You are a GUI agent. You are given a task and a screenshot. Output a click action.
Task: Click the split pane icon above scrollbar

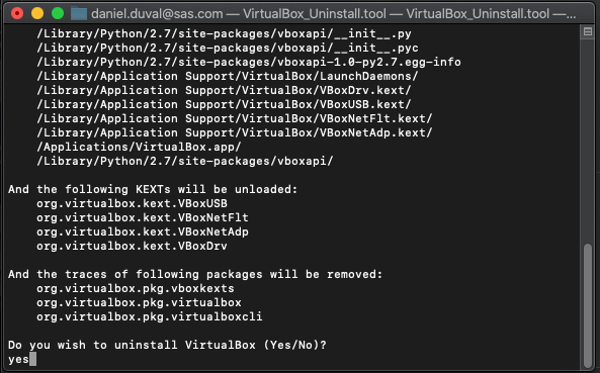pos(588,32)
